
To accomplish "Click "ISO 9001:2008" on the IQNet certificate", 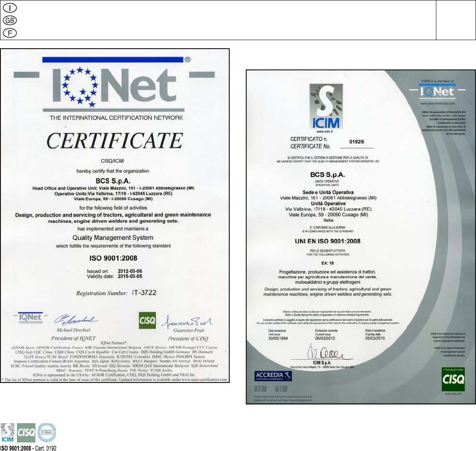I will pyautogui.click(x=113, y=258).
